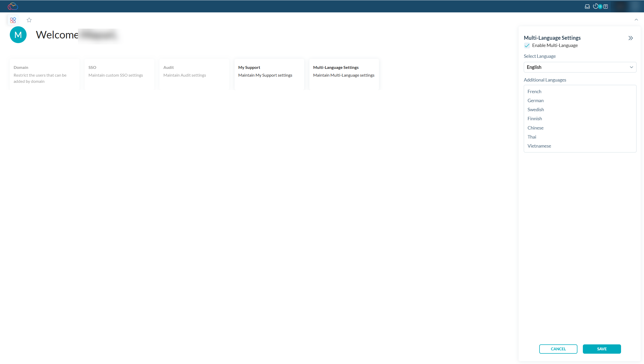Image resolution: width=644 pixels, height=364 pixels.
Task: Click the session timer icon showing 0
Action: pyautogui.click(x=597, y=6)
